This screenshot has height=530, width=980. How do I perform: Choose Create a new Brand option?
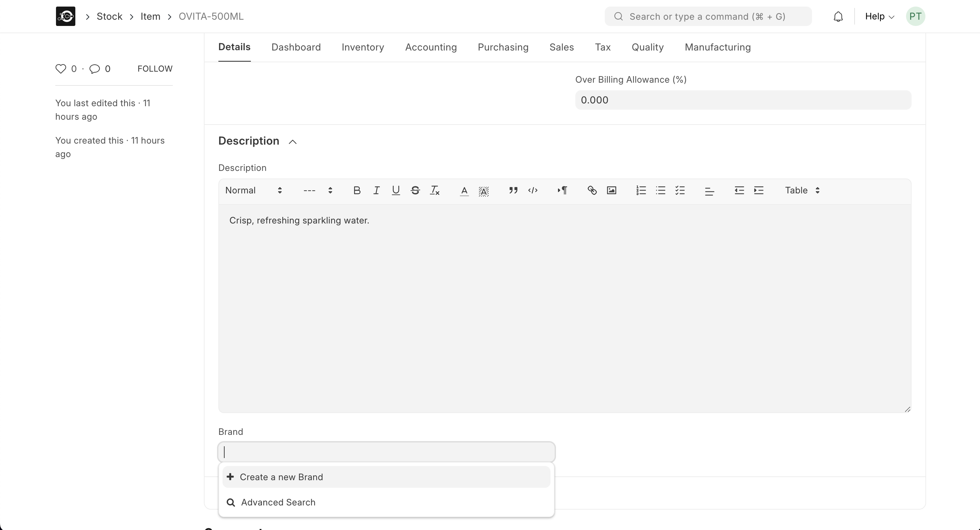(x=281, y=477)
